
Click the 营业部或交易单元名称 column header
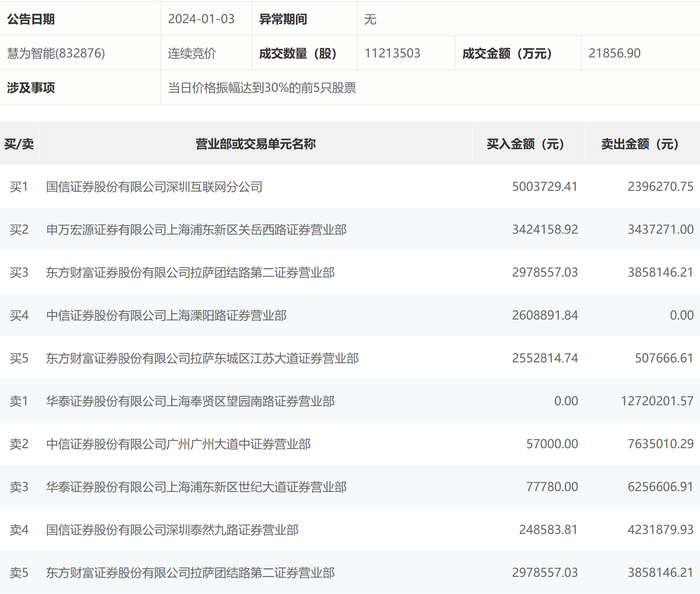click(255, 144)
